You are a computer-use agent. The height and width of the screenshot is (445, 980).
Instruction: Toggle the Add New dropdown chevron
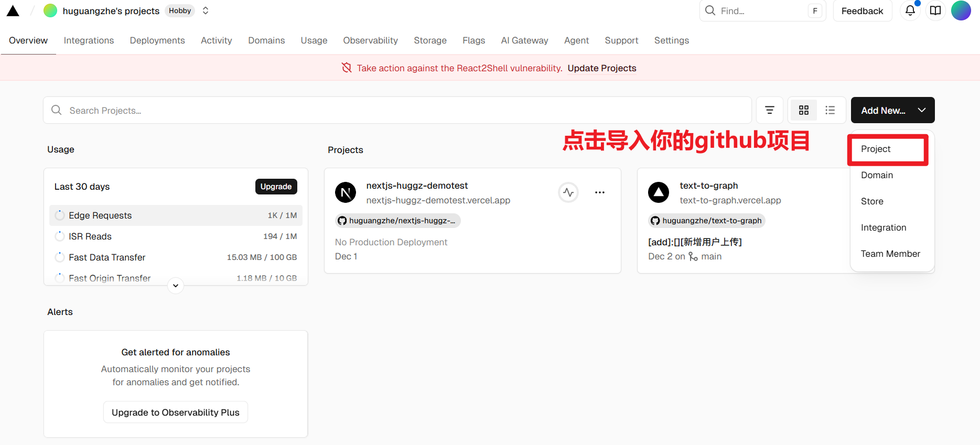(x=922, y=110)
